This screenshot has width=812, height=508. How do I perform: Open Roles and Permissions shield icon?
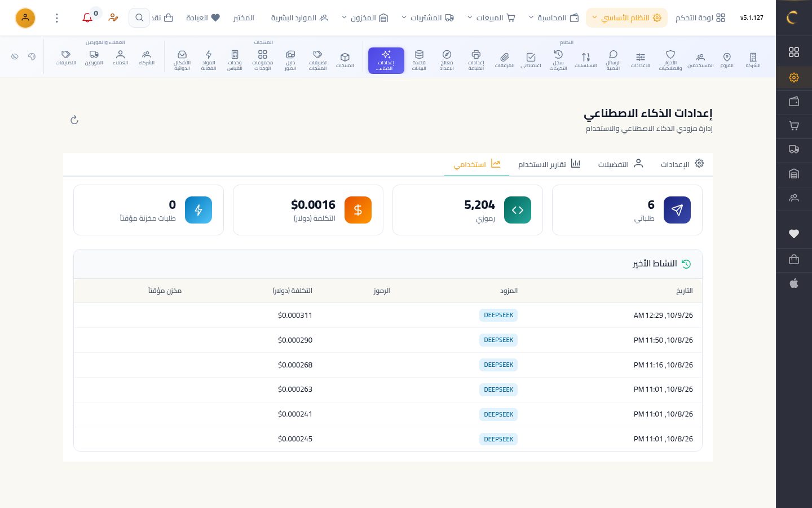click(670, 60)
